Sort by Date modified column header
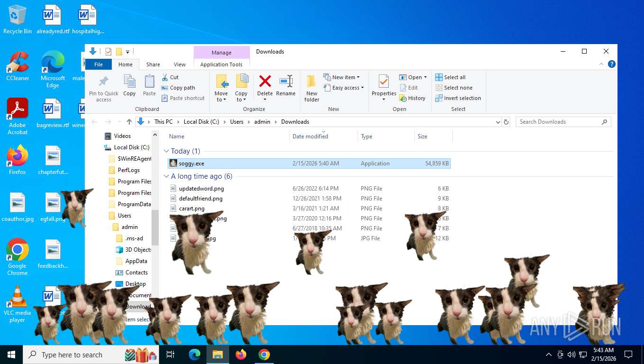 (x=323, y=136)
